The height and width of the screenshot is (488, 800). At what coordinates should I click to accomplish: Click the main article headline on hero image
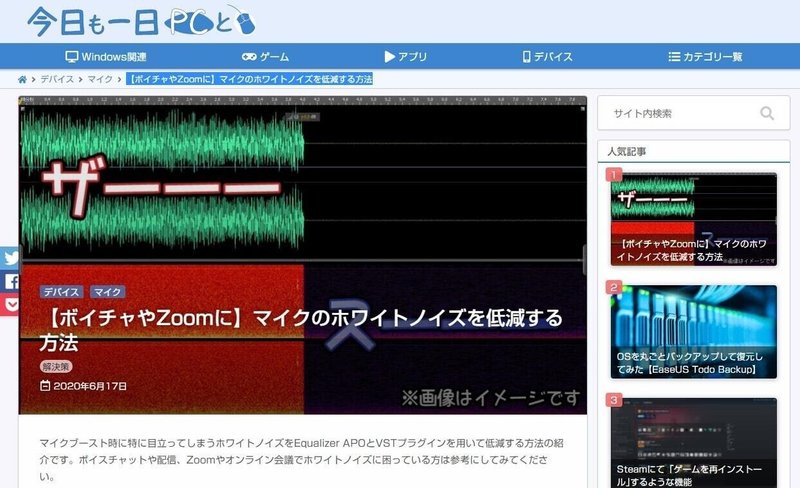click(x=301, y=330)
